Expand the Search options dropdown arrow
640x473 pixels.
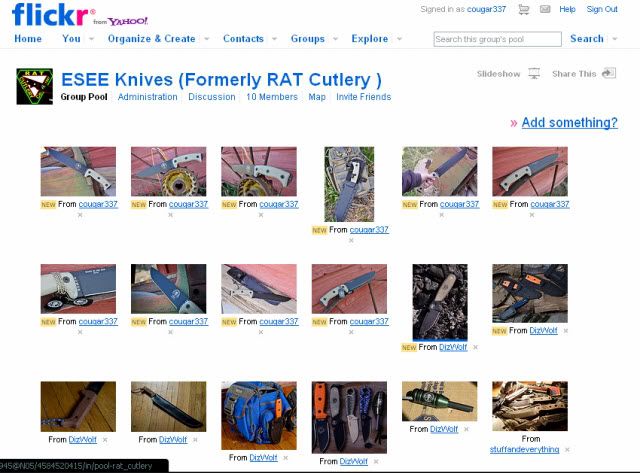point(615,39)
